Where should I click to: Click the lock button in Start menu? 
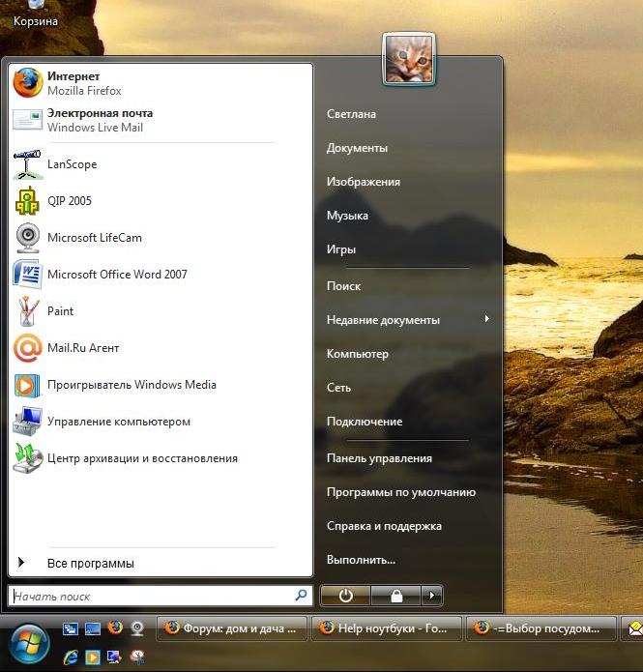(x=396, y=596)
